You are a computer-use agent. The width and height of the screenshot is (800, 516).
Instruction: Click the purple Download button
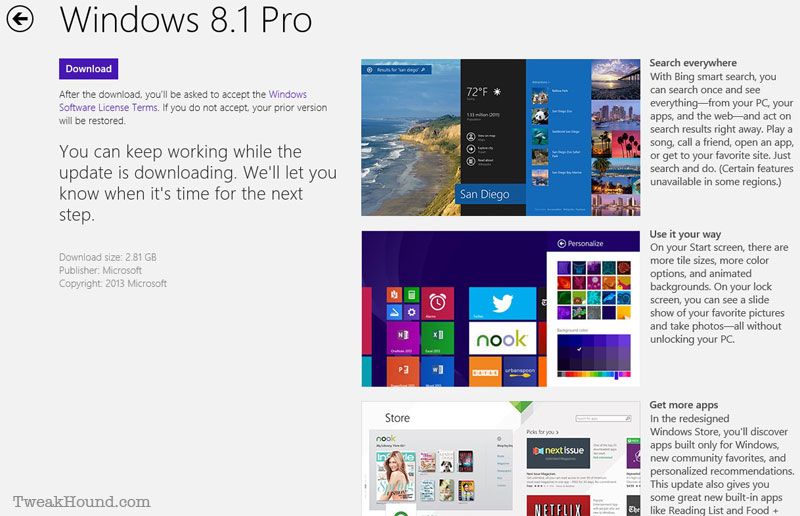tap(88, 69)
